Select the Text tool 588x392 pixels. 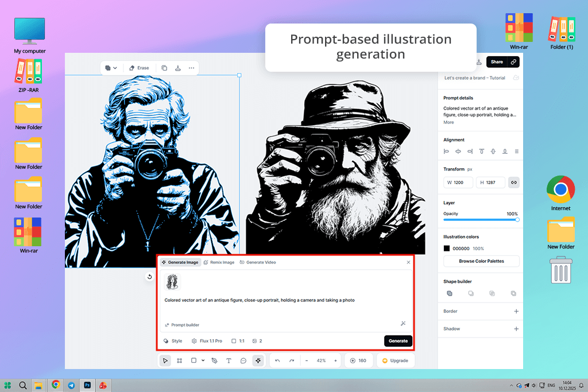(229, 360)
